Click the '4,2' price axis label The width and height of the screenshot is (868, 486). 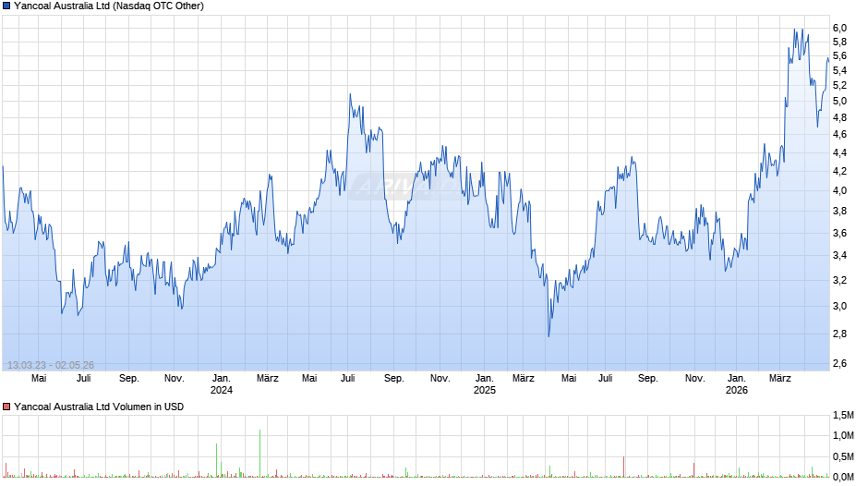click(x=839, y=171)
